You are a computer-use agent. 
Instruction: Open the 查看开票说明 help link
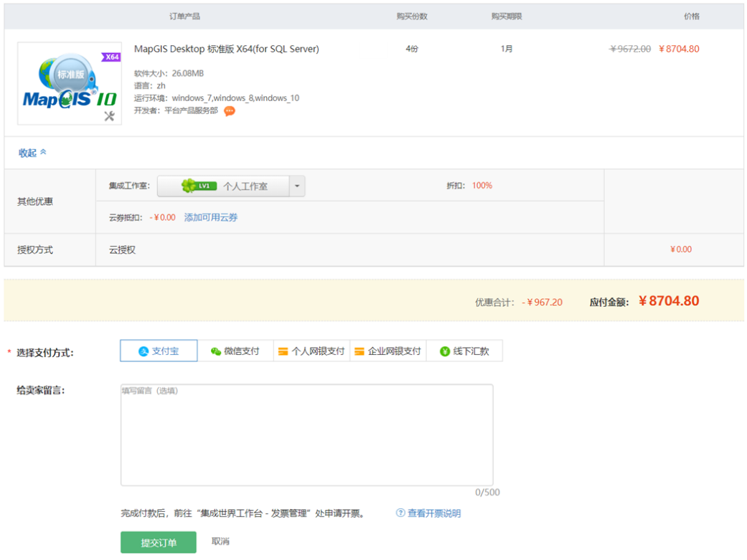pyautogui.click(x=434, y=513)
